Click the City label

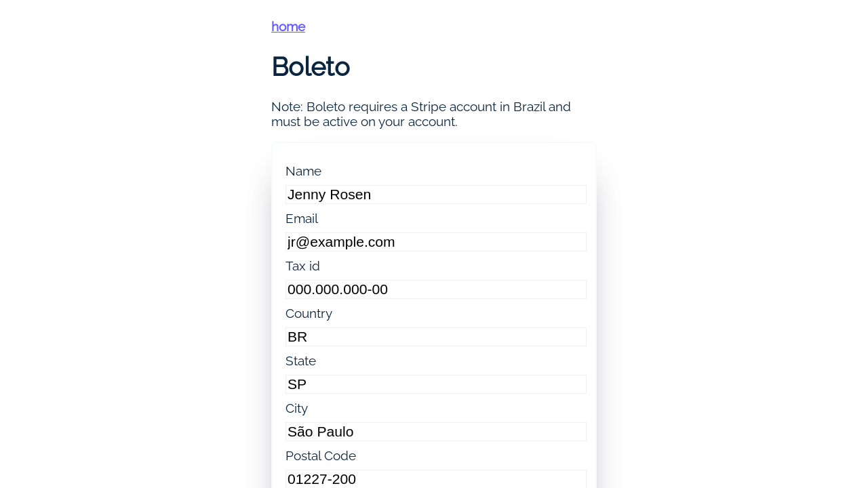[296, 409]
